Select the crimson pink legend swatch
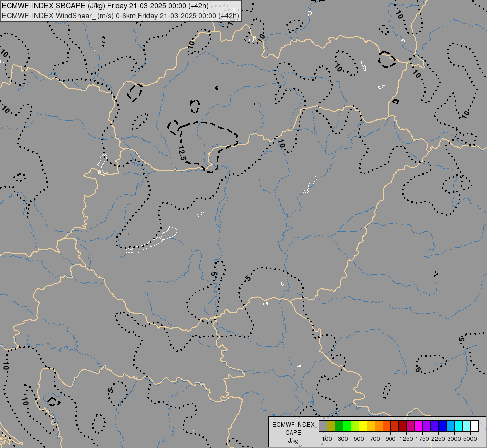This screenshot has height=448, width=487. coord(410,426)
